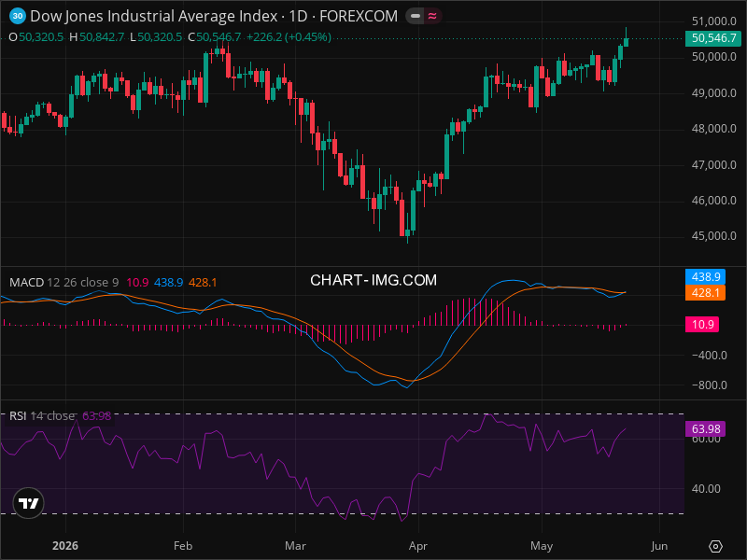The image size is (747, 560).
Task: Click the Close value 50,546.7 in header
Action: [x=218, y=37]
